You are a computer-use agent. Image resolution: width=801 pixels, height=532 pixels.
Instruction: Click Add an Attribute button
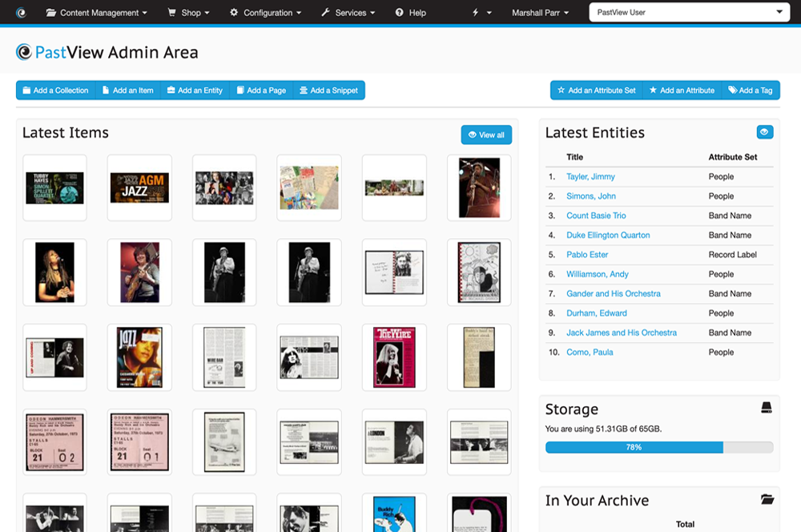tap(682, 91)
